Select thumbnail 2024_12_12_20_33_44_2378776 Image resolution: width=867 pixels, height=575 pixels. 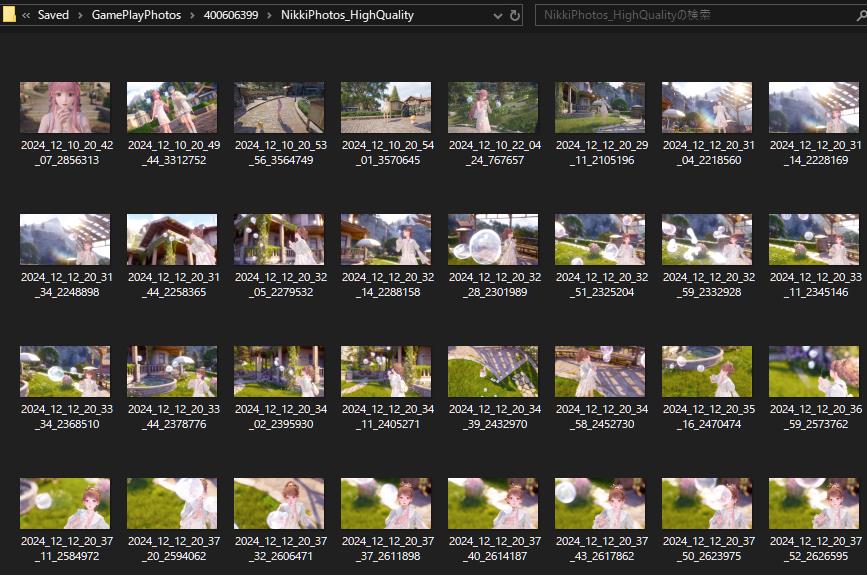(x=172, y=372)
